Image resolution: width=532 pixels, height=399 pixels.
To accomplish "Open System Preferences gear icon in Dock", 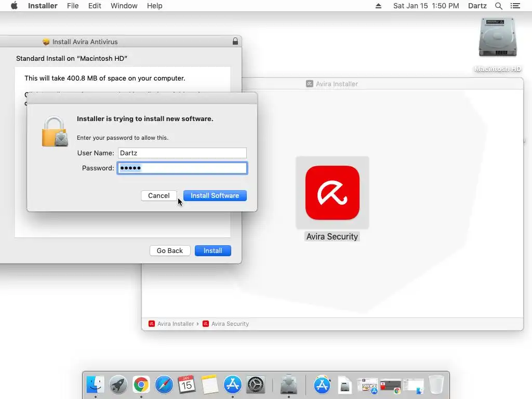I will pos(255,384).
